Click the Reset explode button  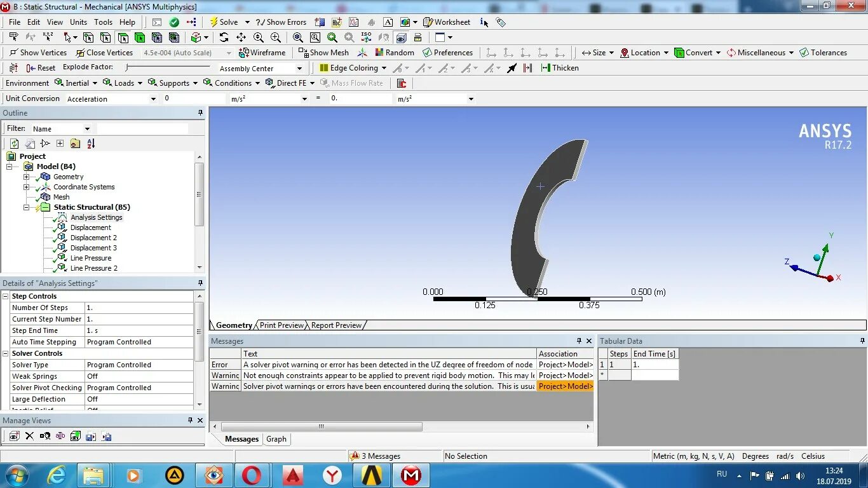(x=41, y=68)
